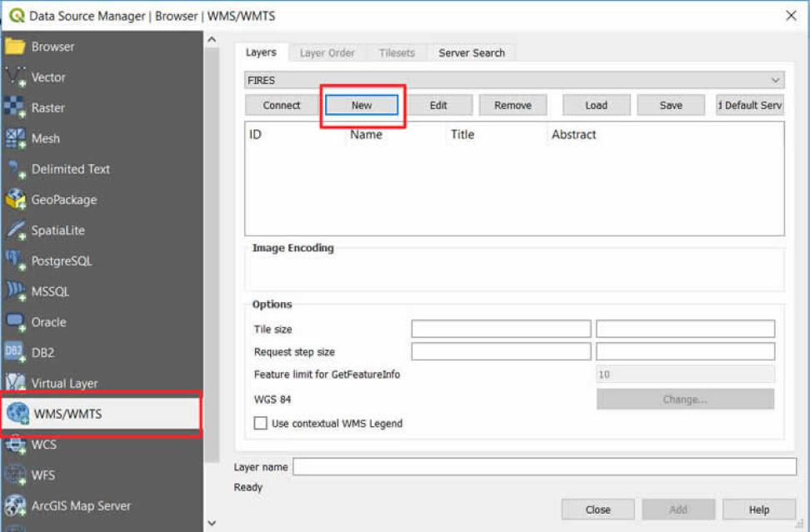This screenshot has height=532, width=810.
Task: Select the Raster layer icon
Action: [x=14, y=107]
